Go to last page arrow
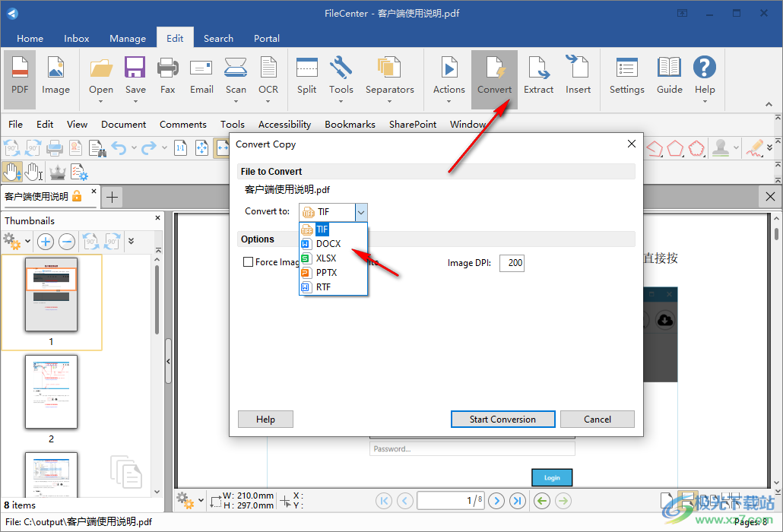 point(518,501)
